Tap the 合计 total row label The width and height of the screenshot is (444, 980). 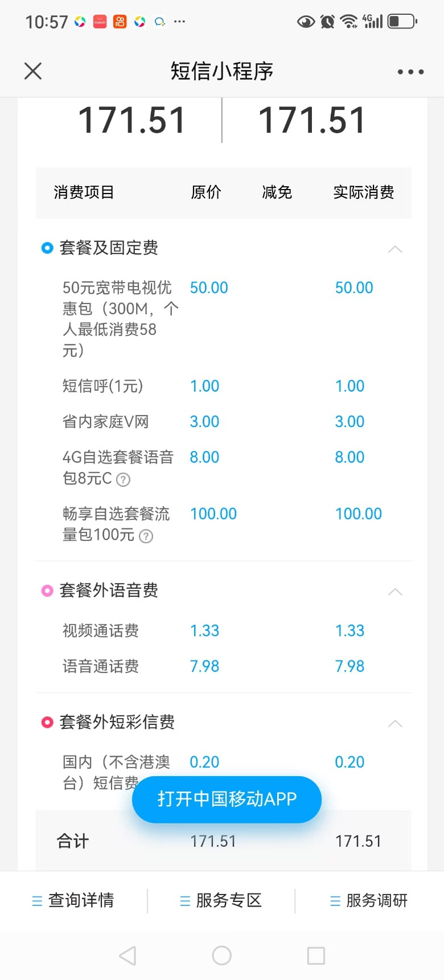pos(73,841)
